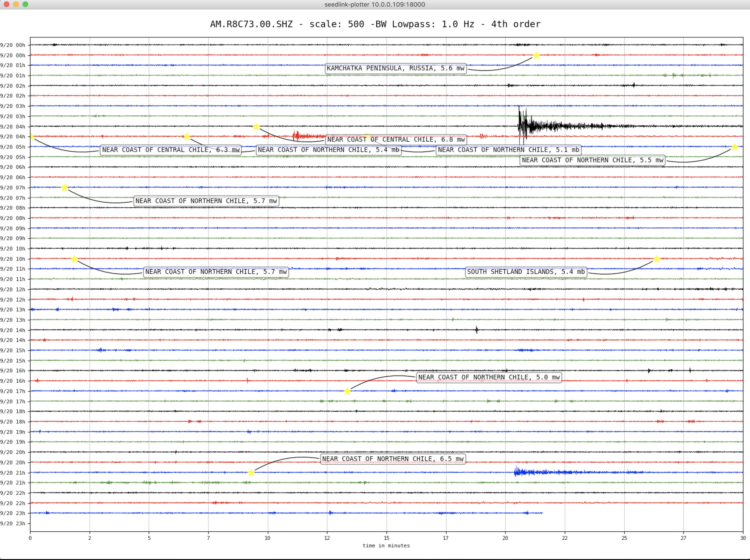This screenshot has height=560, width=750.
Task: Select the NORTHERN CHILE, 5.0 mw label
Action: point(489,377)
